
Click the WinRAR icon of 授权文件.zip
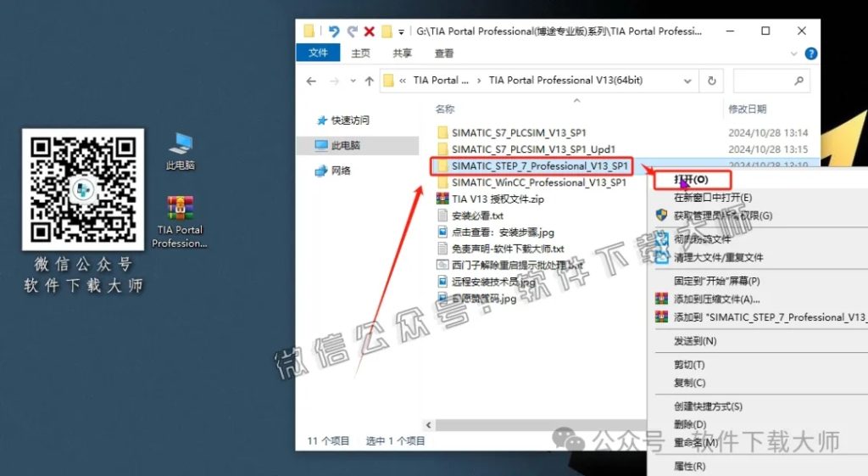tap(442, 199)
